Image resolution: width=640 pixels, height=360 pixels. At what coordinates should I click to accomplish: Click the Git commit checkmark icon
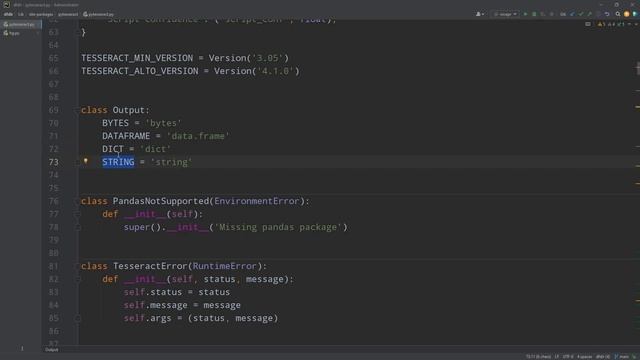tap(581, 14)
